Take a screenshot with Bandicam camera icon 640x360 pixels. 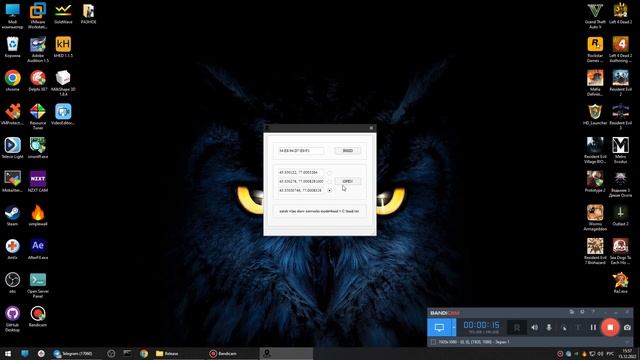(627, 327)
